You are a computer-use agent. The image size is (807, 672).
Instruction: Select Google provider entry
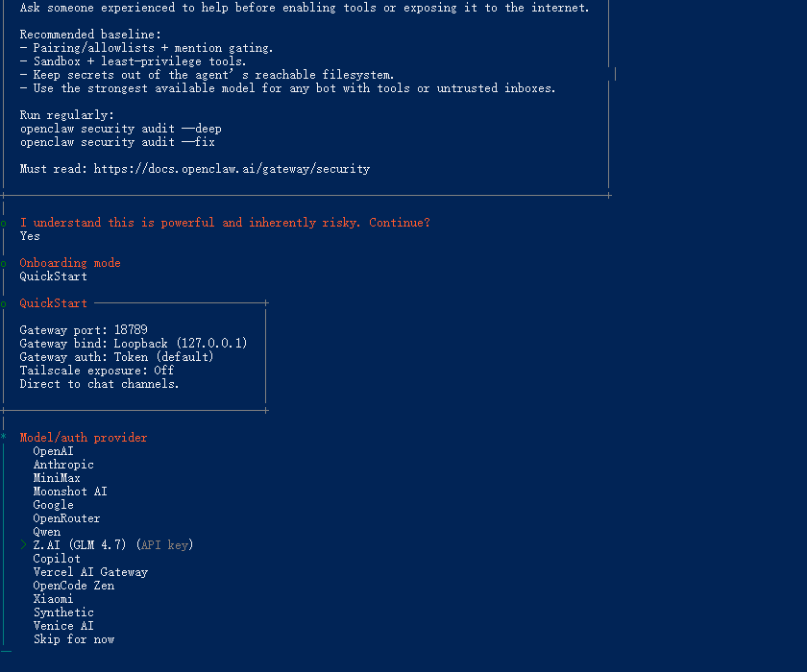(x=53, y=505)
